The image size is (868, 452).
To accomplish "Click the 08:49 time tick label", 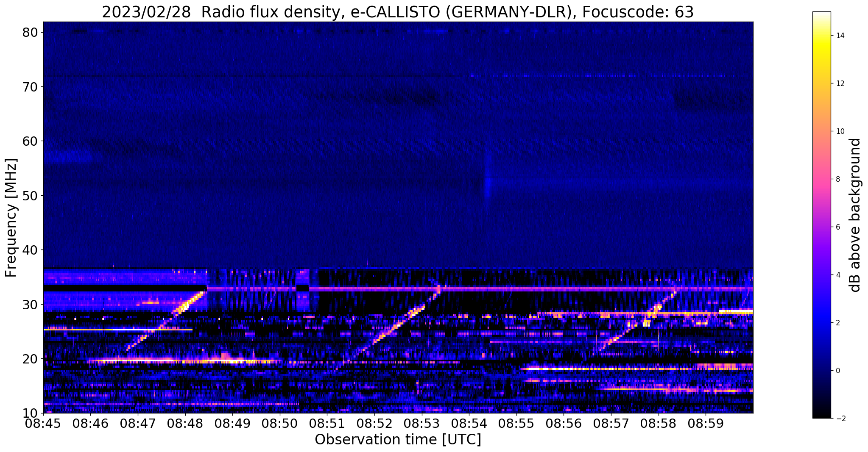I will (232, 424).
